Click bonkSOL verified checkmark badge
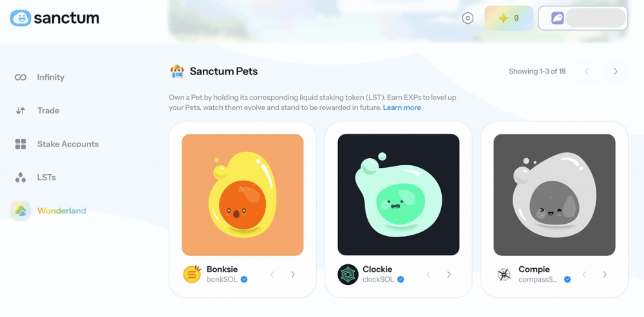This screenshot has width=644, height=317. [244, 280]
